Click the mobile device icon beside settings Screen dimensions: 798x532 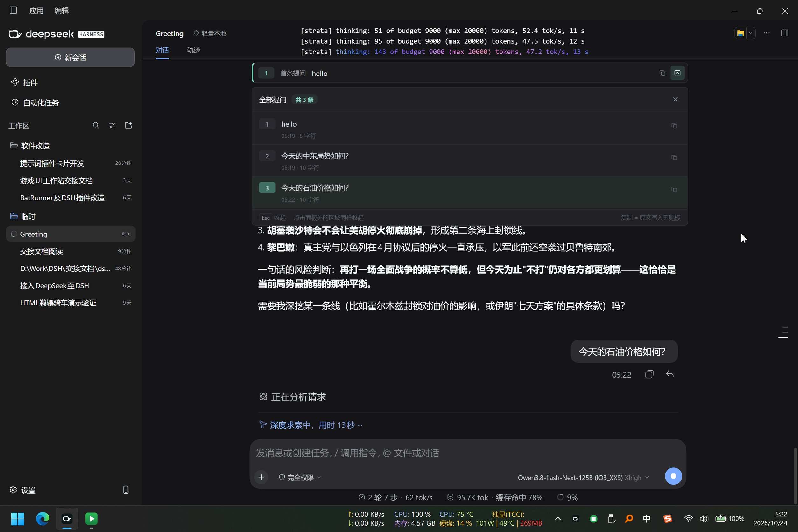click(126, 490)
